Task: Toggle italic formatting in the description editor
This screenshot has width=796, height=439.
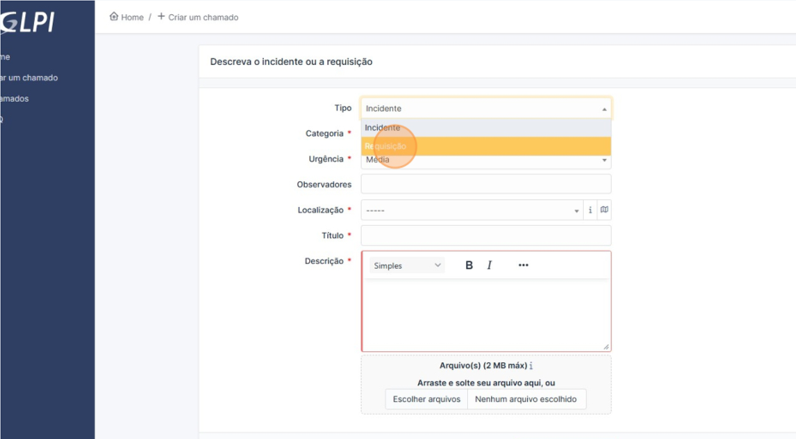Action: [x=489, y=265]
